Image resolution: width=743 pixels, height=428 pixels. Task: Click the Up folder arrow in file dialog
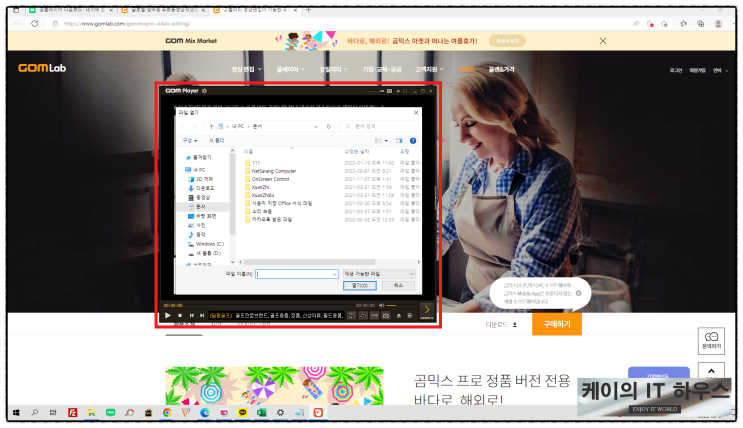pyautogui.click(x=211, y=127)
